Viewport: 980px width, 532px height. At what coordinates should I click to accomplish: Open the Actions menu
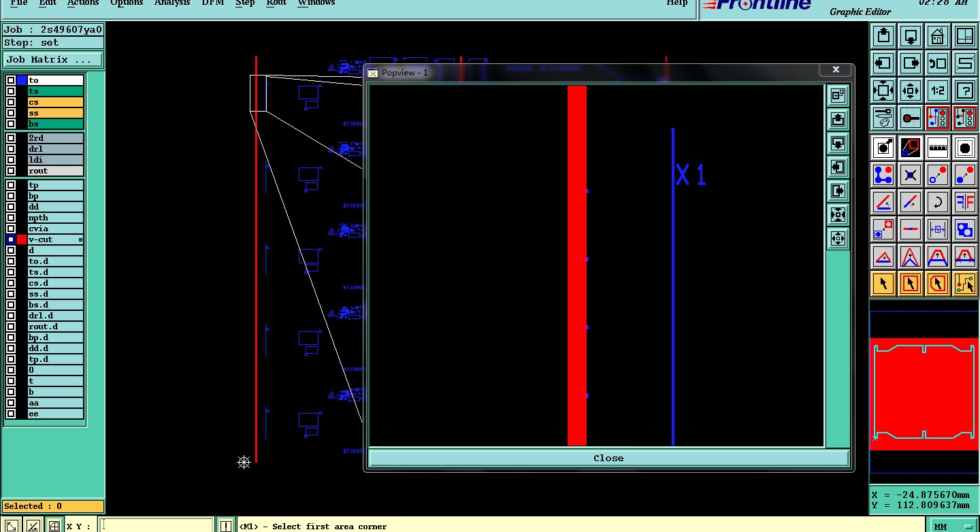click(x=83, y=3)
